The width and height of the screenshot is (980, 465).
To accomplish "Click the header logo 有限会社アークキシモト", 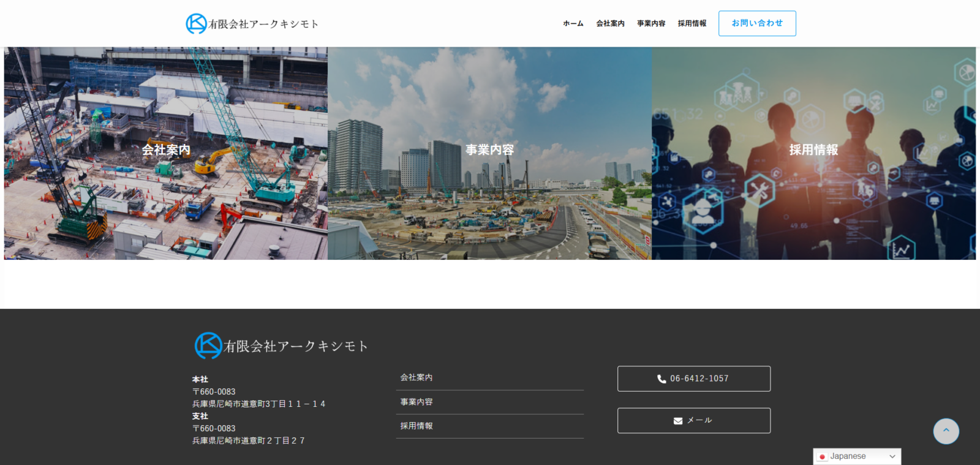I will 252,24.
